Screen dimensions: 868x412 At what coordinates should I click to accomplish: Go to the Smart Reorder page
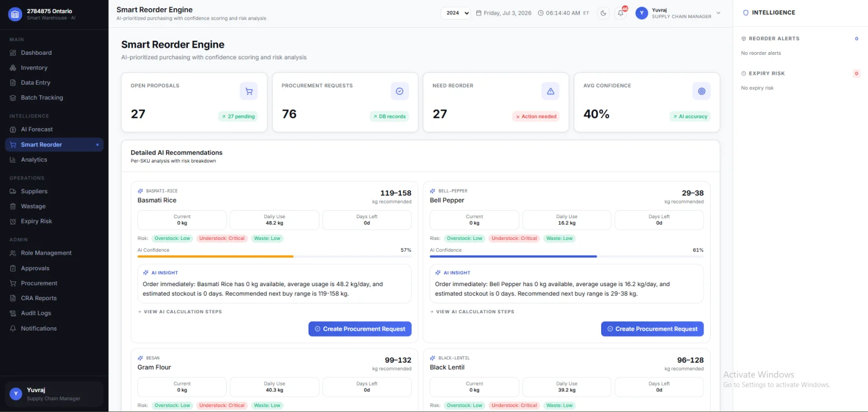[x=54, y=144]
